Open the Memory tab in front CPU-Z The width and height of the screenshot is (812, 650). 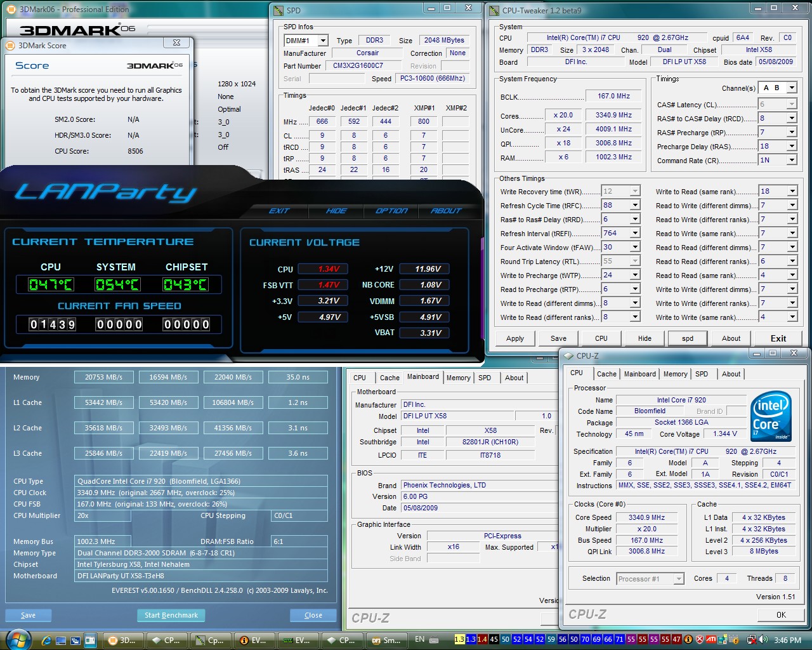pyautogui.click(x=675, y=374)
